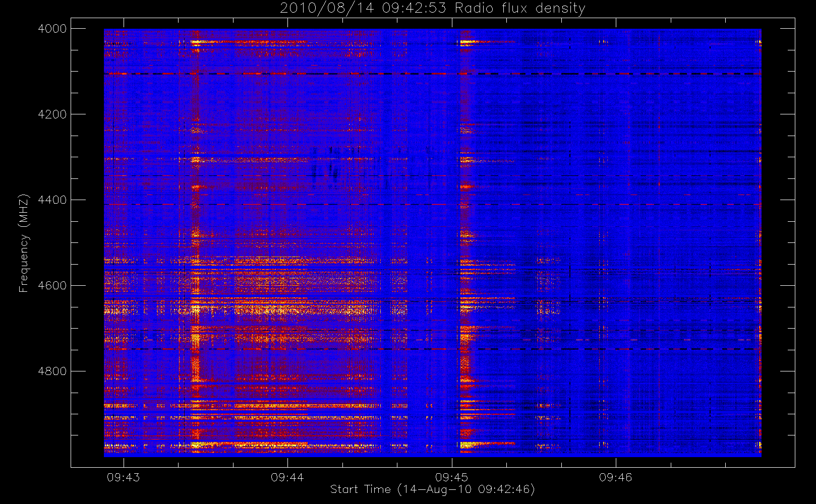Viewport: 816px width, 504px height.
Task: Click the 4800 frequency tick label
Action: pos(52,371)
